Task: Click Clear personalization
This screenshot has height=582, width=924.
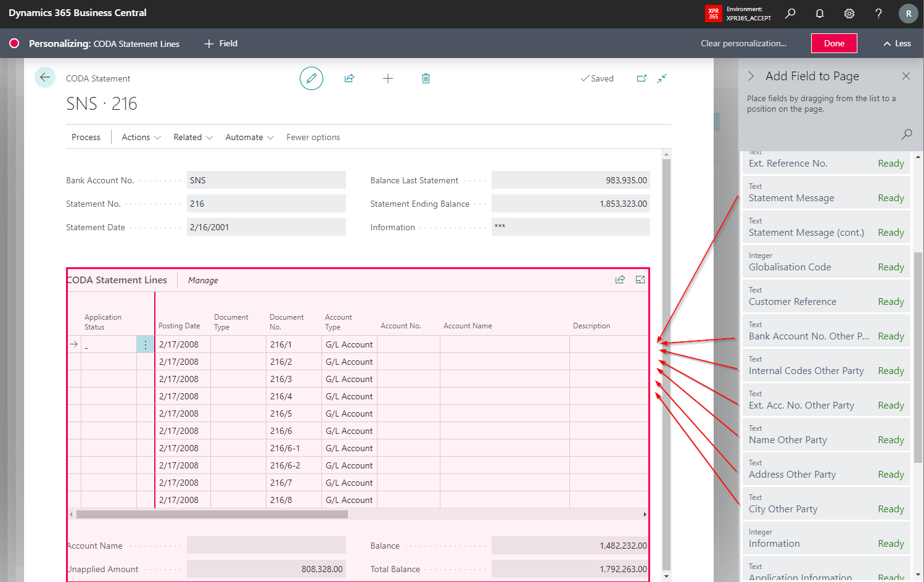Action: 743,43
